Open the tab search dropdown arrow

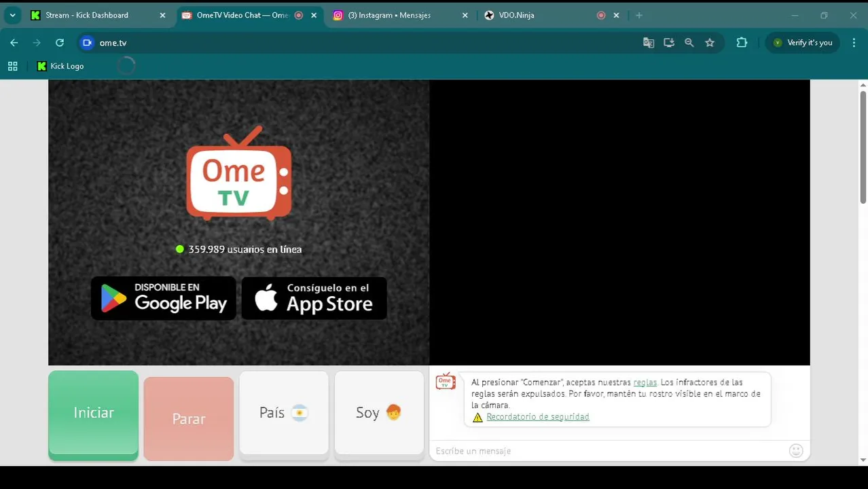[12, 15]
